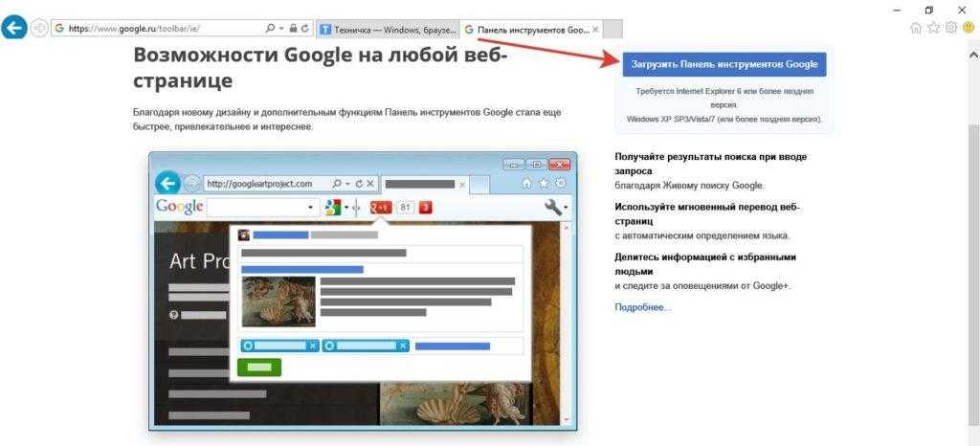This screenshot has width=980, height=446.
Task: Restore down the browser window
Action: pos(928,9)
